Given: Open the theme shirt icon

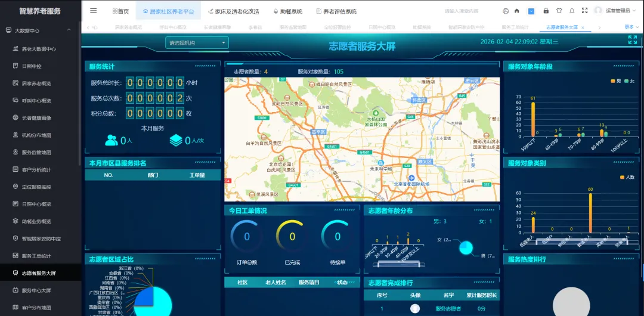Looking at the screenshot, I should coord(559,11).
